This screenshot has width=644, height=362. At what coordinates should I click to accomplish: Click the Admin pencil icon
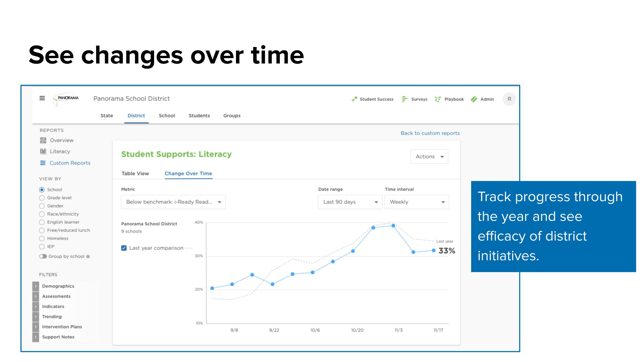pos(474,99)
